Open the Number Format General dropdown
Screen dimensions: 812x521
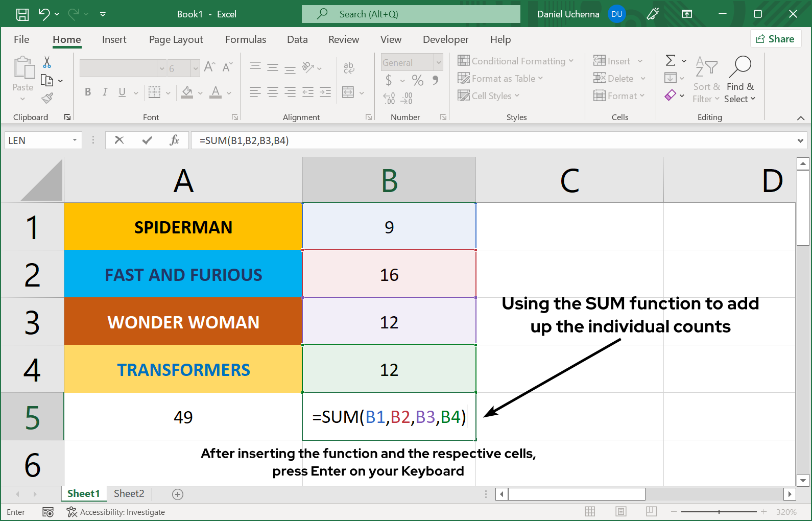(438, 62)
